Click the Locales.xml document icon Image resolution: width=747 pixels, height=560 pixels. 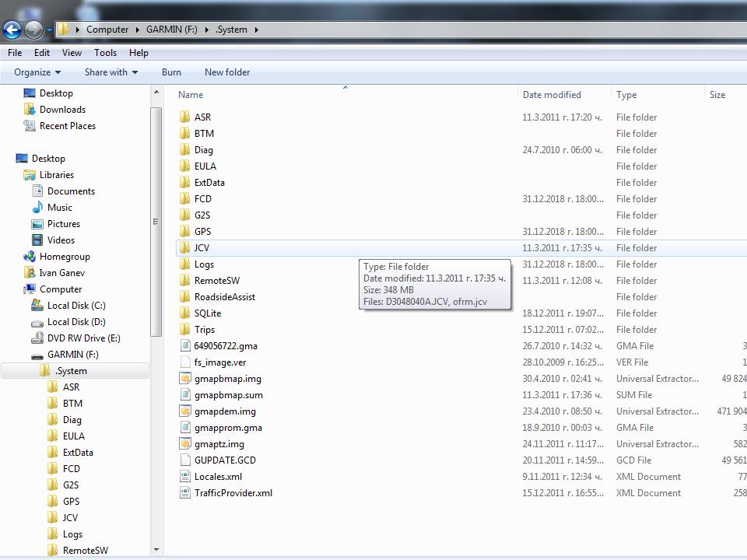pyautogui.click(x=184, y=477)
